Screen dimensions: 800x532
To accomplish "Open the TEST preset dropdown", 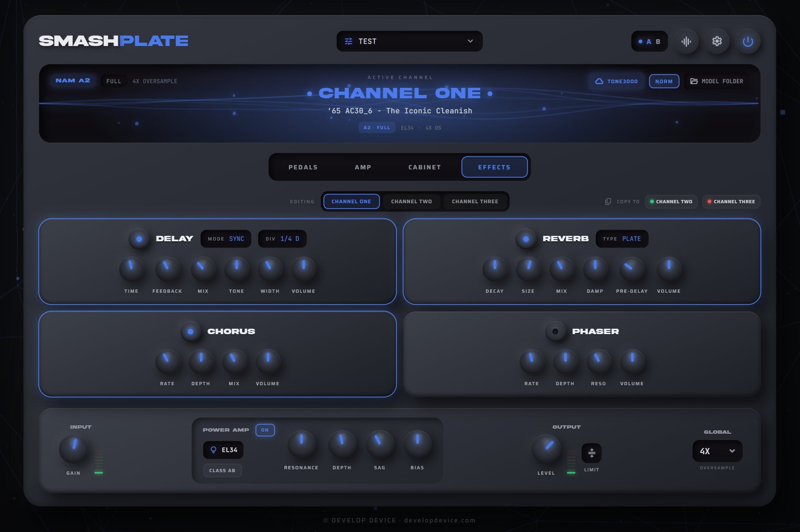I will tap(410, 41).
